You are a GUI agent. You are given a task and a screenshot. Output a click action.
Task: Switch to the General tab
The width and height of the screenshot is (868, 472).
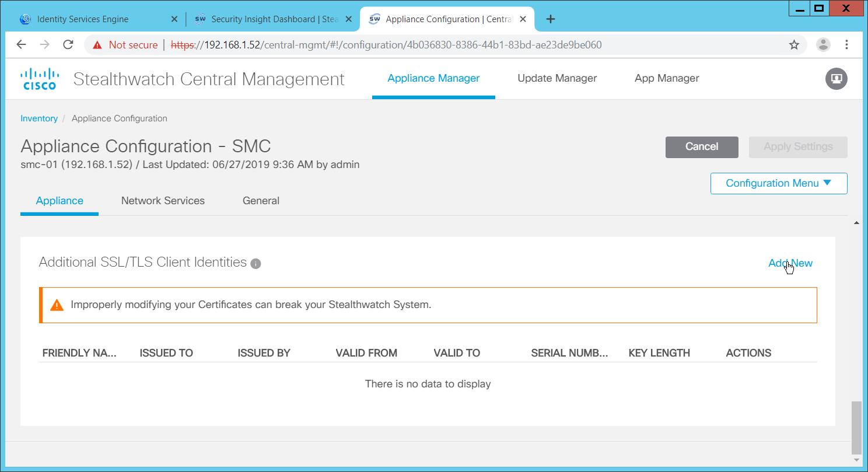point(261,201)
